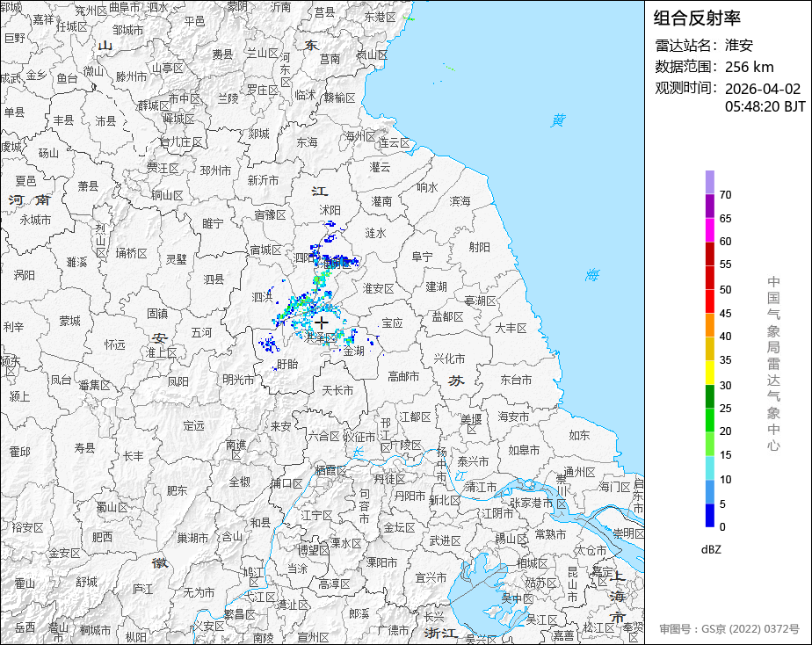Select the 宝应 county label

click(x=392, y=323)
